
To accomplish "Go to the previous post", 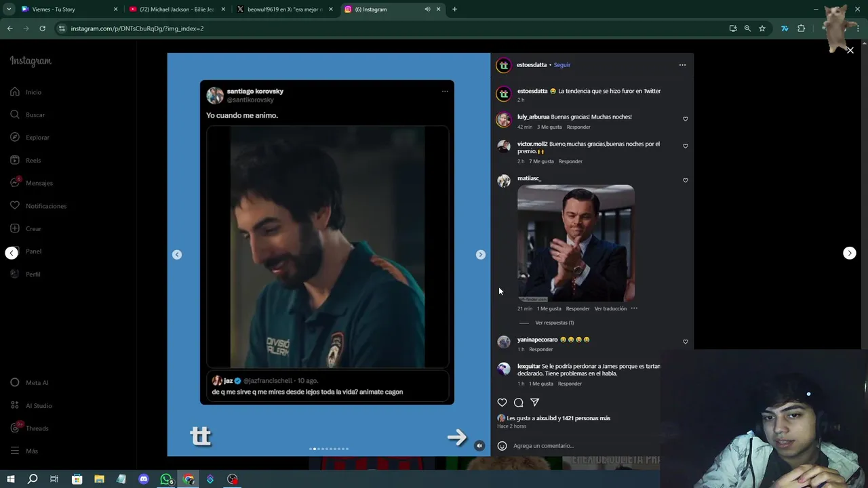I will coord(12,253).
